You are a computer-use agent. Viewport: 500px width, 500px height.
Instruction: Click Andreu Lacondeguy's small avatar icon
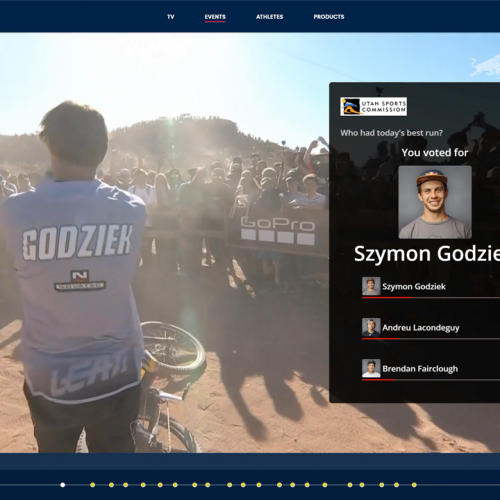371,327
